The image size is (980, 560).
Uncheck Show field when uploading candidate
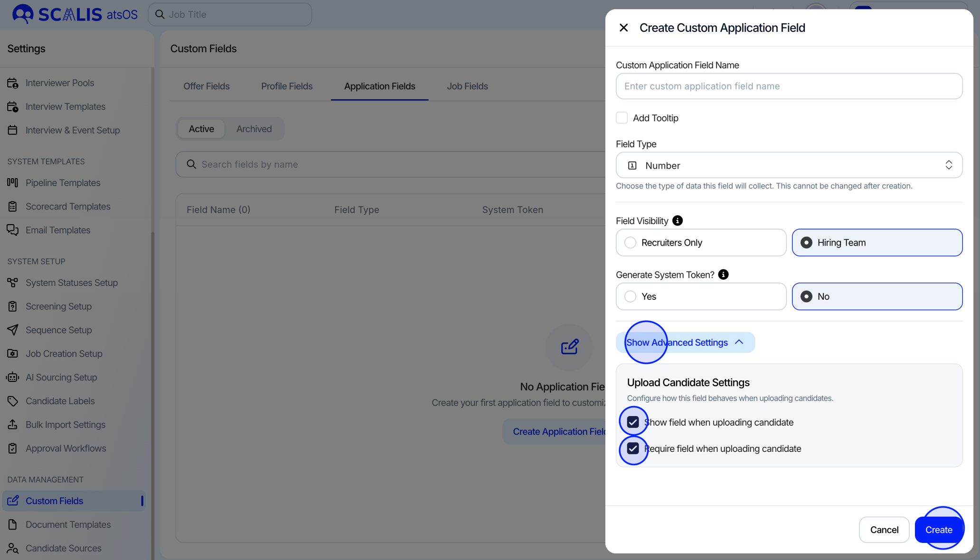pyautogui.click(x=632, y=422)
